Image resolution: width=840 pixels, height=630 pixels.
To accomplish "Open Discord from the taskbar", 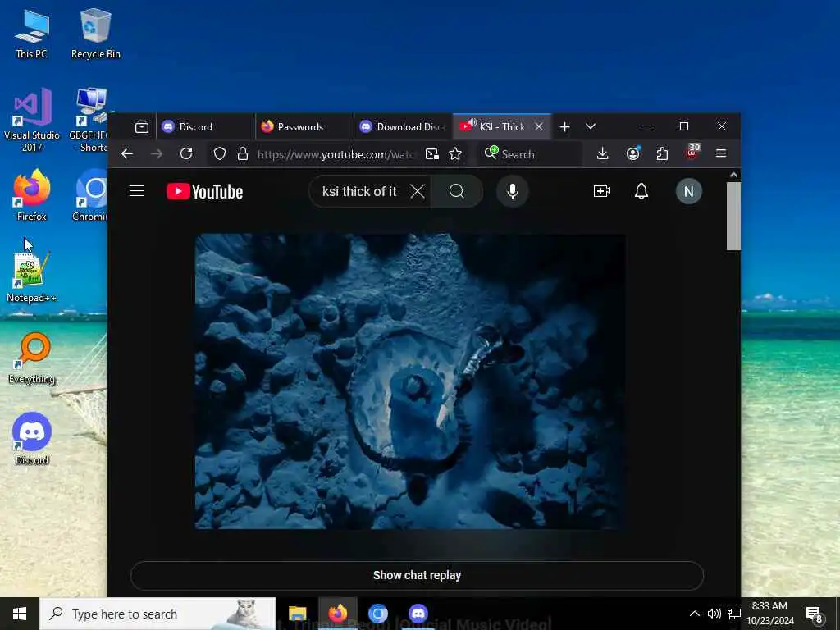I will coord(418,614).
